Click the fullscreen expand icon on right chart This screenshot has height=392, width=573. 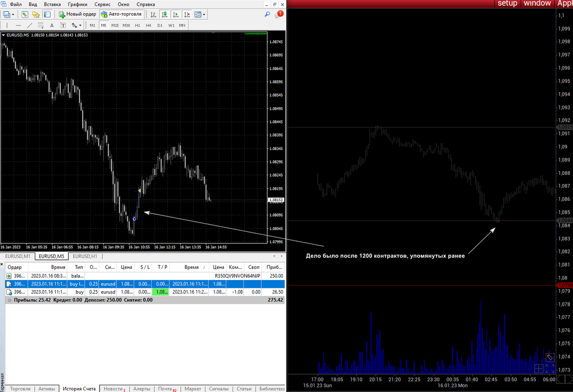click(x=549, y=368)
